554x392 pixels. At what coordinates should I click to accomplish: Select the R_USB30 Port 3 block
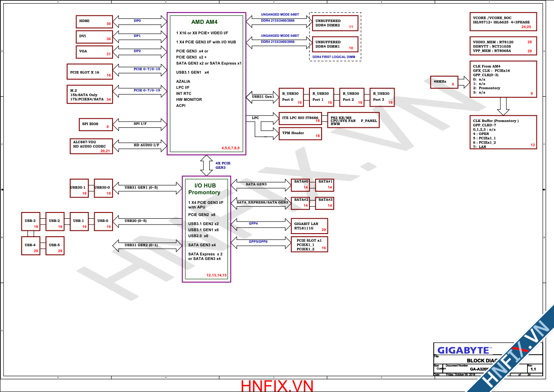coord(382,97)
